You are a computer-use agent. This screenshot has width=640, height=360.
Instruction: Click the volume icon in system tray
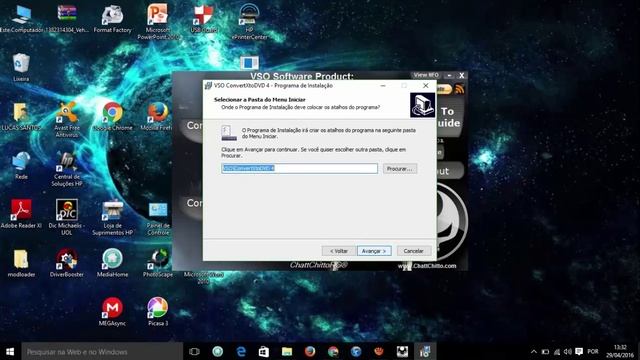567,351
